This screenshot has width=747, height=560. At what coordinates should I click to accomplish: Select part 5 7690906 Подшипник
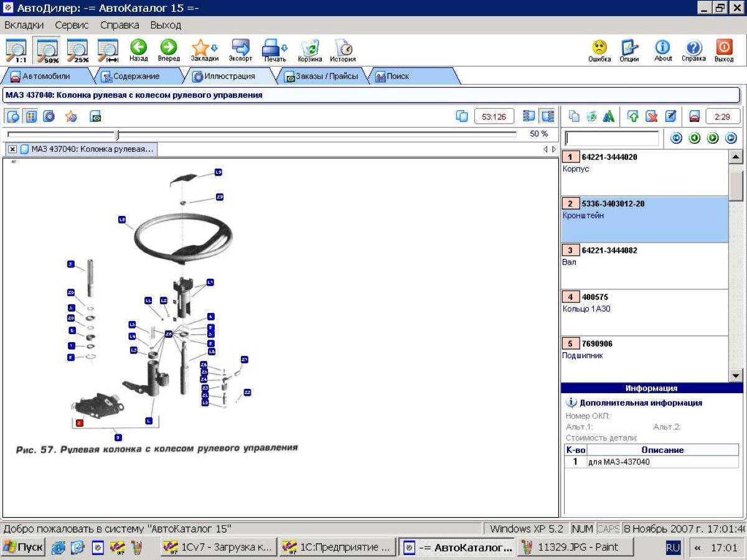tap(644, 359)
